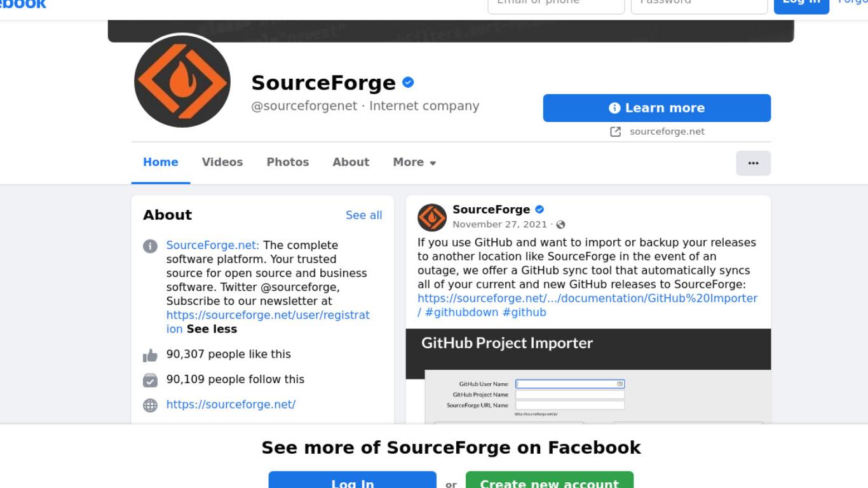868x488 pixels.
Task: Click the GitHub User Name input field
Action: (x=570, y=384)
